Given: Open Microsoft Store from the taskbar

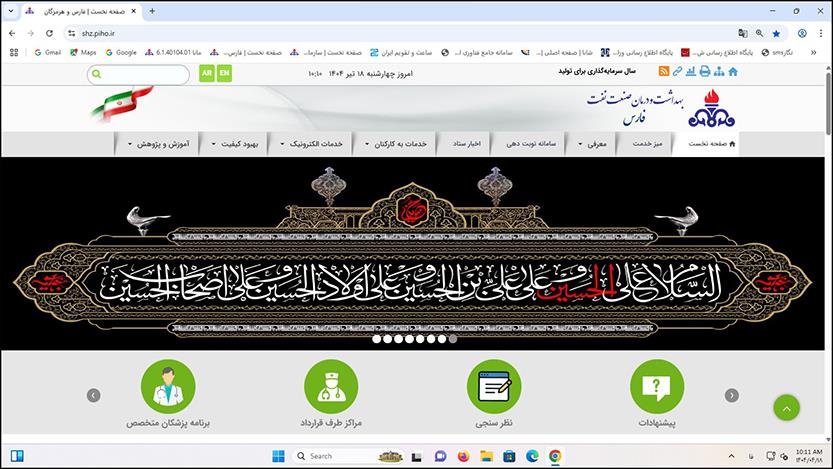Looking at the screenshot, I should (509, 456).
